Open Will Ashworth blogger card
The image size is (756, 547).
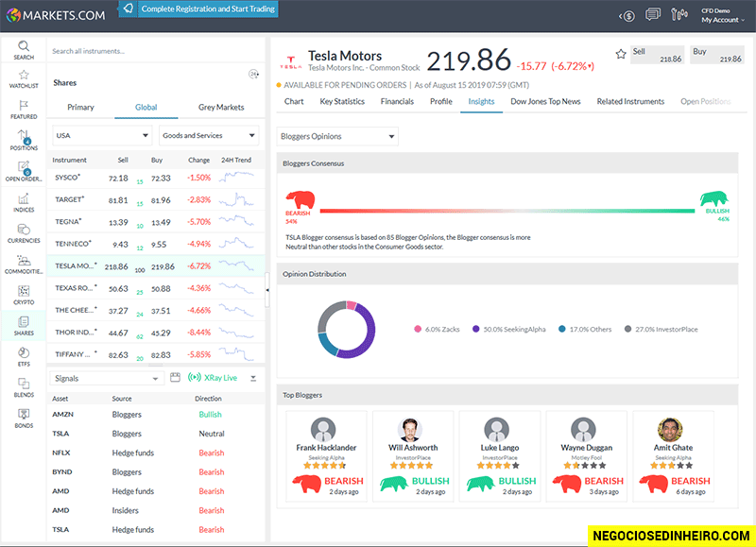pyautogui.click(x=413, y=456)
